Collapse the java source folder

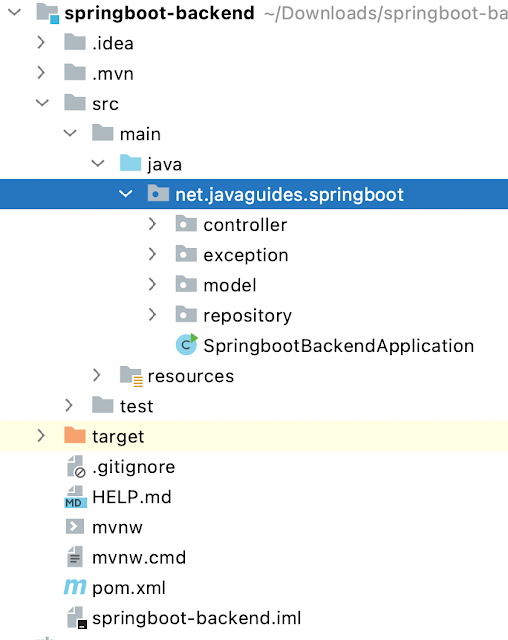point(98,163)
